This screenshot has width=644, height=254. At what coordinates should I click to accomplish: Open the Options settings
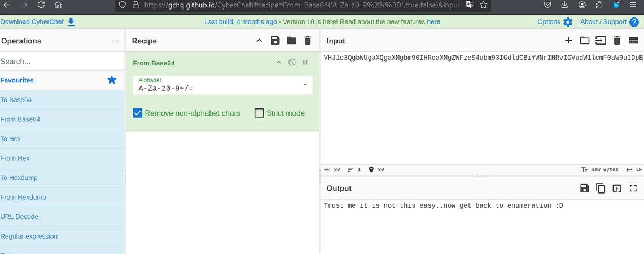[555, 22]
